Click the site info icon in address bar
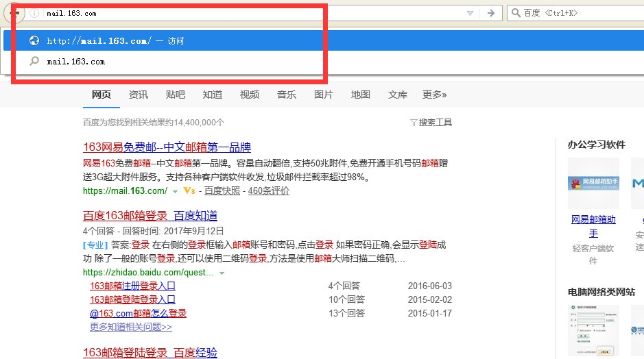 pos(34,13)
